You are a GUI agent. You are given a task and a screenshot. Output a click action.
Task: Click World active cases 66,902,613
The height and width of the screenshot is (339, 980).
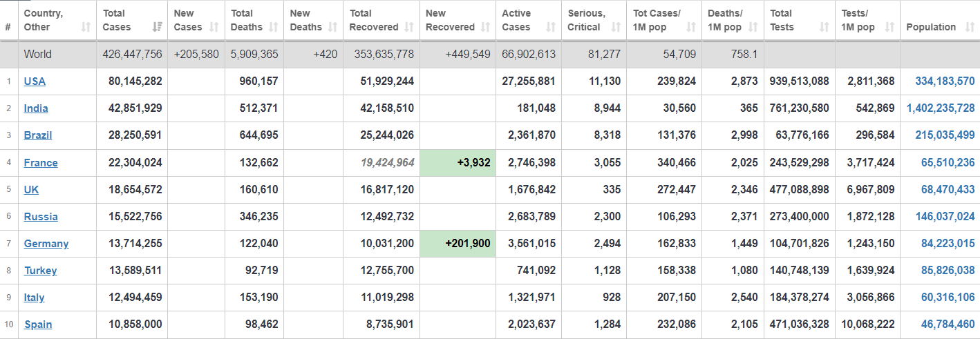tap(529, 54)
